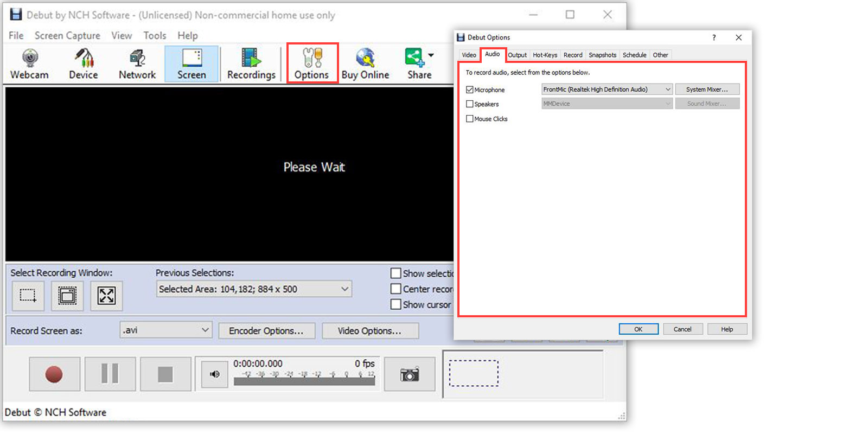This screenshot has width=868, height=434.
Task: Pause the recording
Action: pyautogui.click(x=110, y=374)
